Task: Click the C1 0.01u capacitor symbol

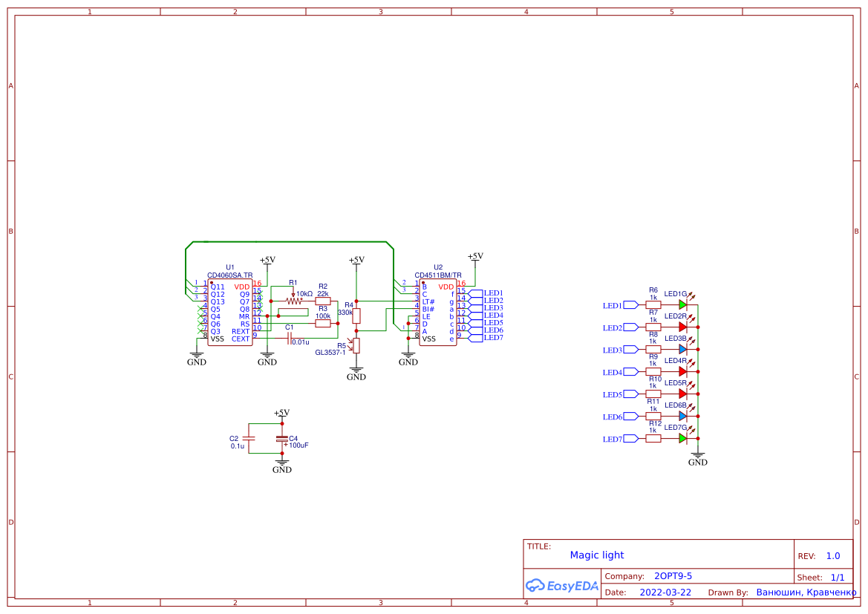Action: pyautogui.click(x=289, y=338)
